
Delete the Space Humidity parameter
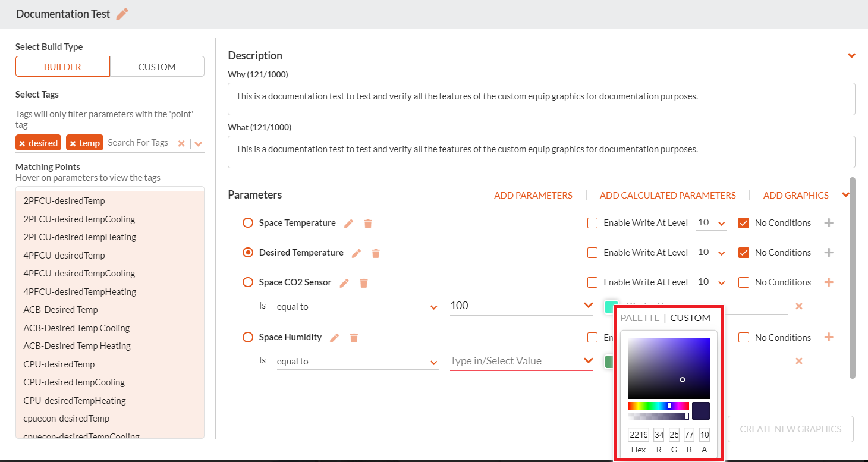pos(354,338)
